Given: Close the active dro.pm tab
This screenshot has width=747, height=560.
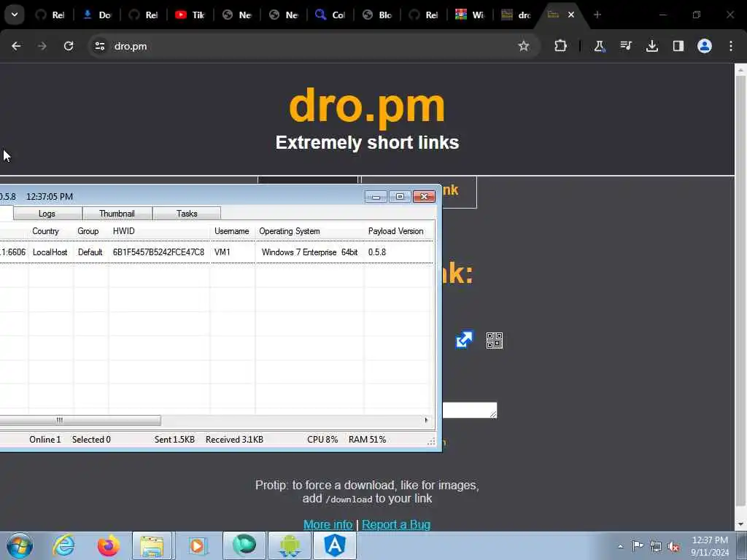Looking at the screenshot, I should [570, 15].
